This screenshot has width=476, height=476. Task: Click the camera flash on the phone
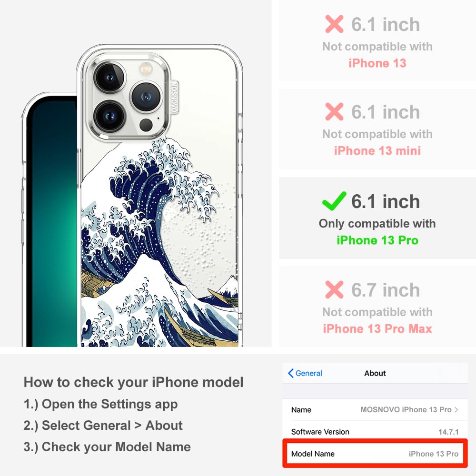click(146, 68)
